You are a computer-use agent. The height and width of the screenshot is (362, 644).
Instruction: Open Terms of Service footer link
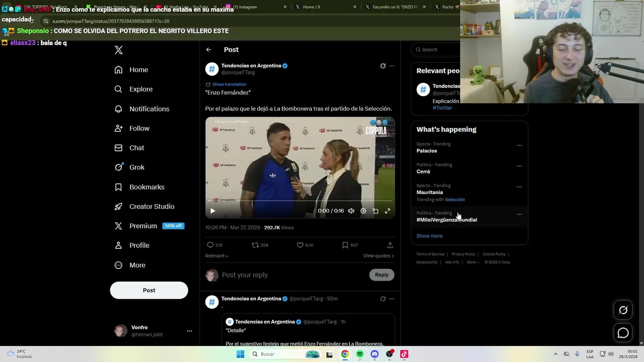click(x=430, y=254)
